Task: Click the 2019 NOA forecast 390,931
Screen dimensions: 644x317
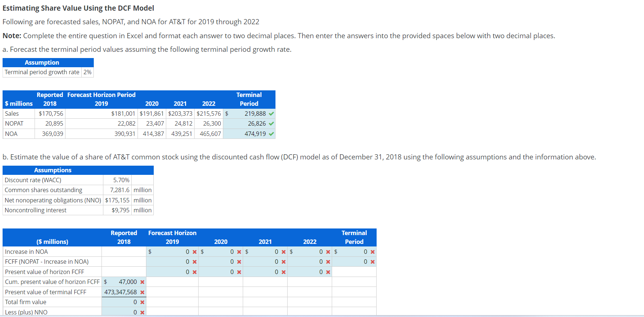Action: pyautogui.click(x=125, y=134)
